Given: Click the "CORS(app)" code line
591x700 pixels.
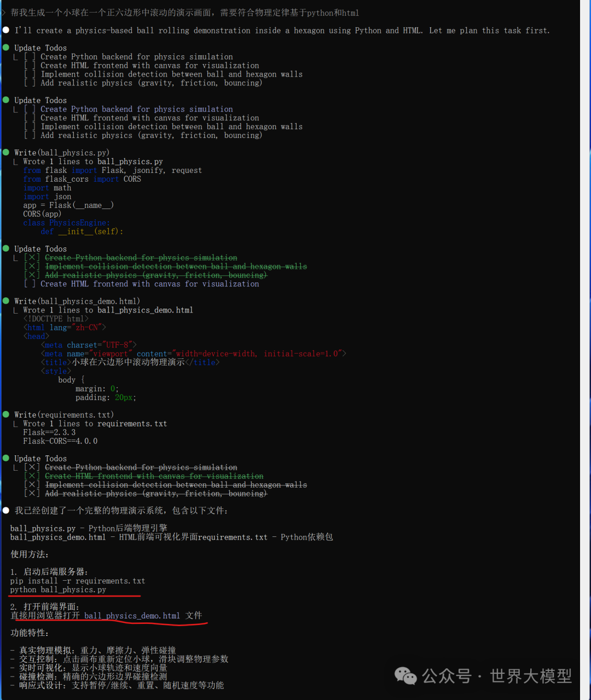Looking at the screenshot, I should [42, 214].
